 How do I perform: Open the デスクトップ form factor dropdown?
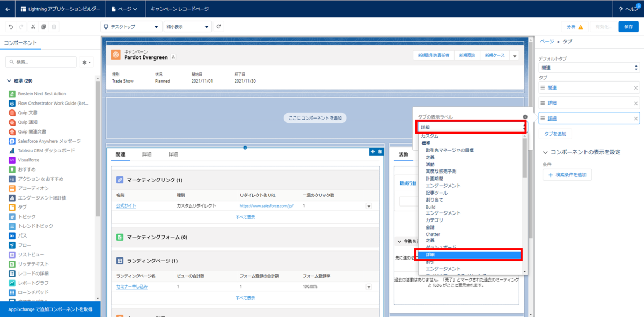[131, 27]
